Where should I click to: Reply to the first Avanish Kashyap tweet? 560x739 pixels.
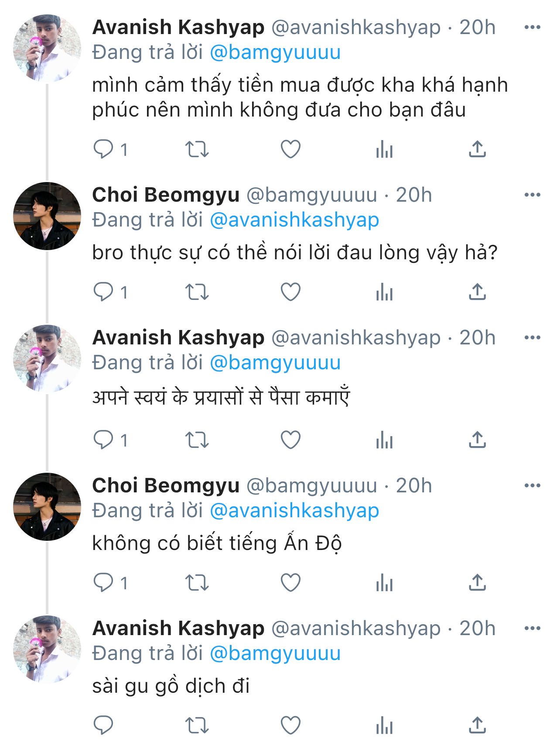(x=103, y=149)
